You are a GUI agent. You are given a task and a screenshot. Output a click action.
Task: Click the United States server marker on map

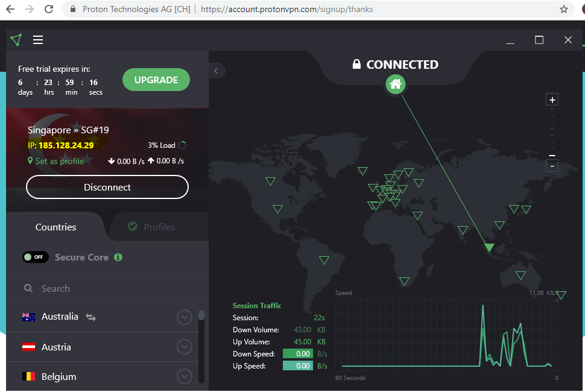pos(277,209)
